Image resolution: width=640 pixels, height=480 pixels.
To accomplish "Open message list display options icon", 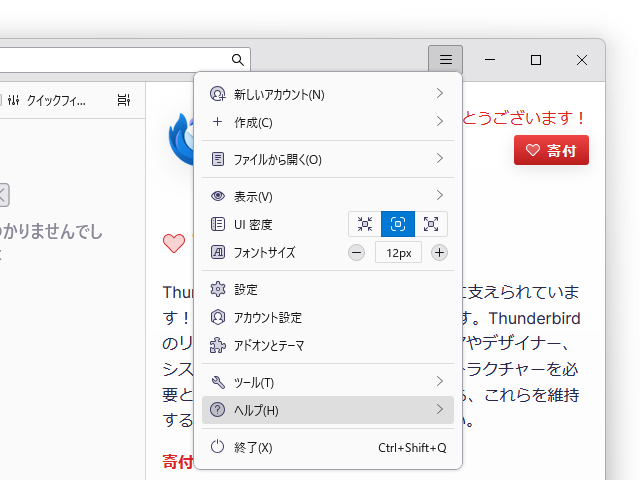I will click(x=124, y=100).
